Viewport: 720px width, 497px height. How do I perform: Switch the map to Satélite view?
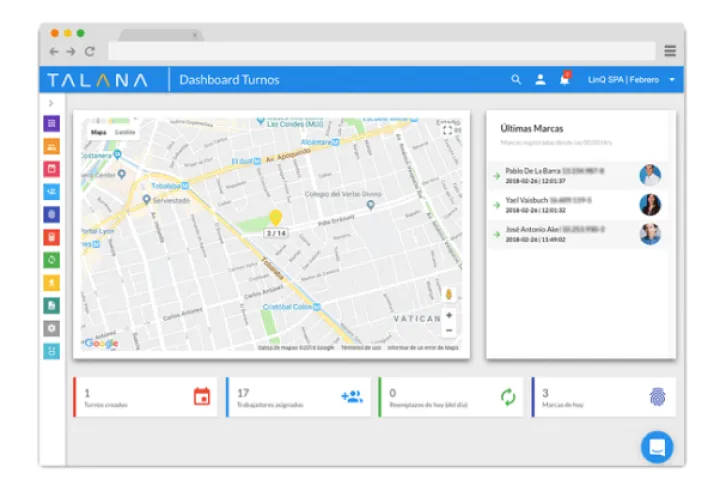tap(125, 132)
